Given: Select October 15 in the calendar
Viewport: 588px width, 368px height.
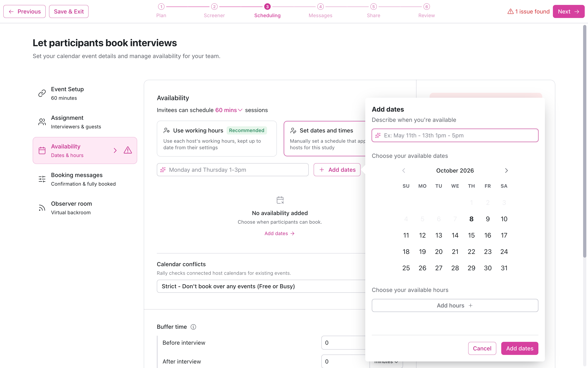Looking at the screenshot, I should 471,235.
